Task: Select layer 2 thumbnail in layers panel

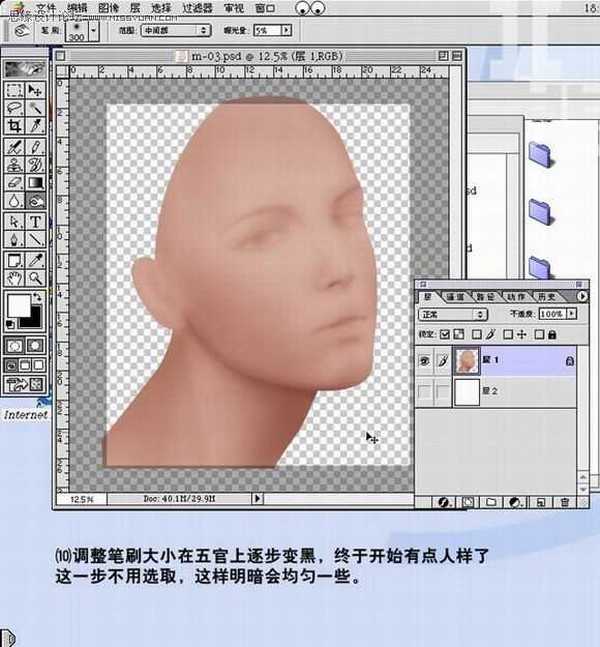Action: click(467, 392)
